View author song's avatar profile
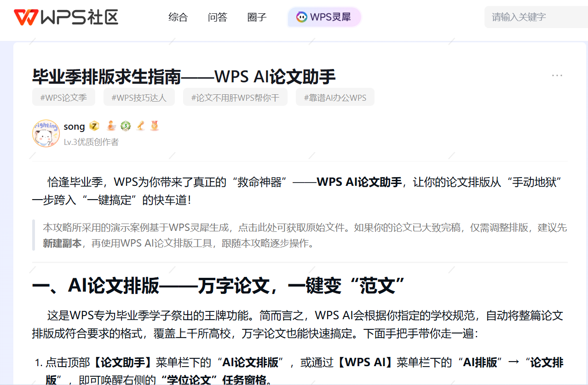 pos(46,133)
